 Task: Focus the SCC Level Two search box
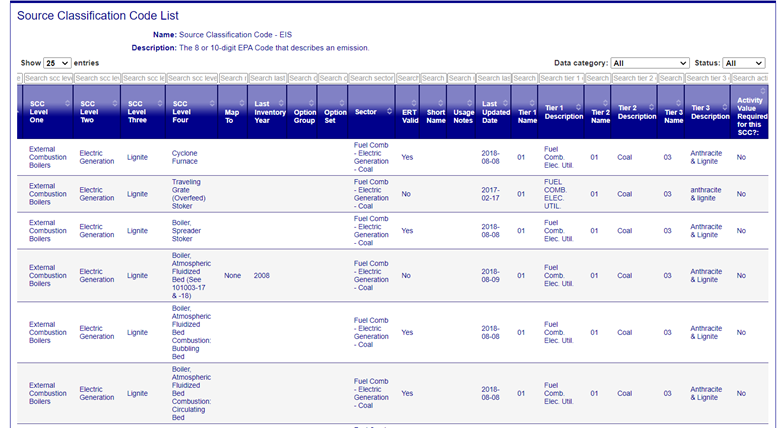pos(97,78)
